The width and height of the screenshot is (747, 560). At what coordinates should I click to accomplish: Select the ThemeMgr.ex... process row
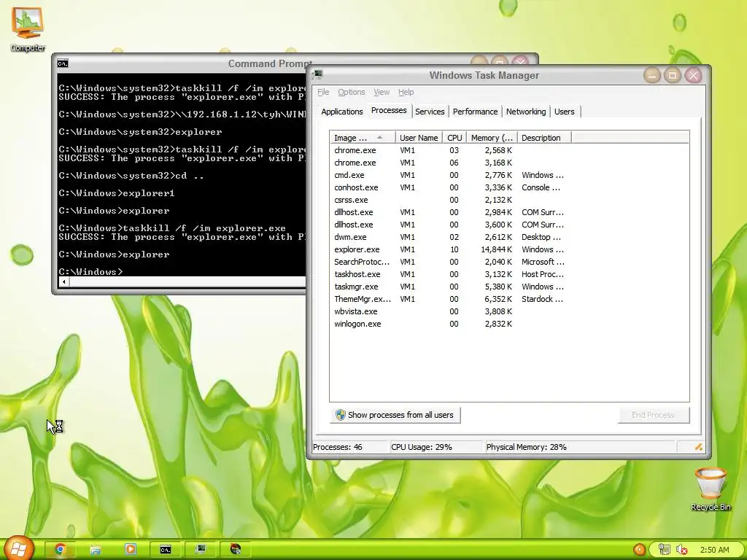click(x=508, y=299)
